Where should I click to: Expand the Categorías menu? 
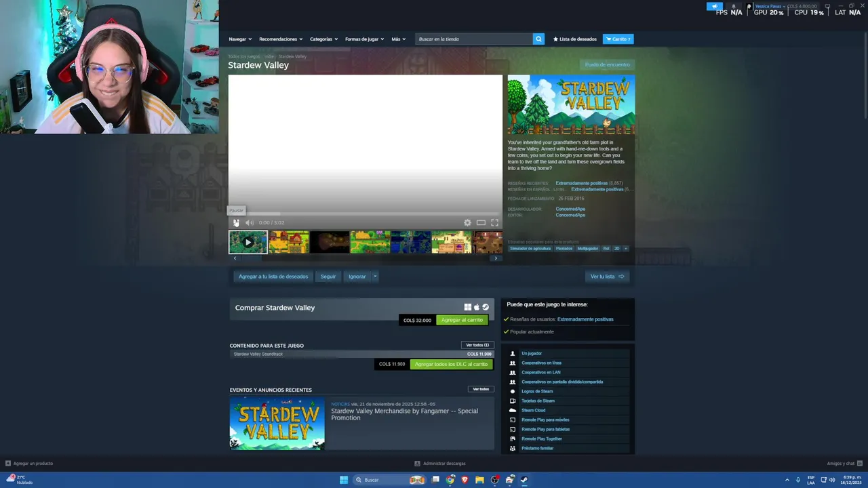(x=323, y=39)
